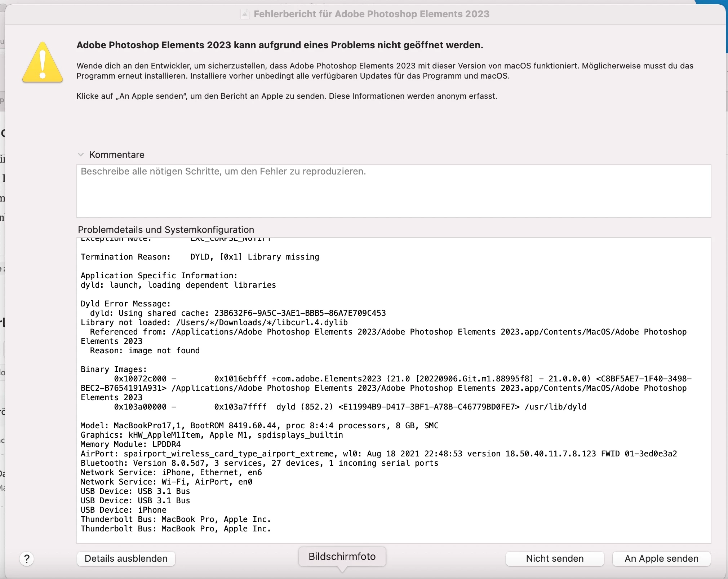Viewport: 728px width, 579px height.
Task: Click the Termination Reason line in details
Action: point(200,257)
